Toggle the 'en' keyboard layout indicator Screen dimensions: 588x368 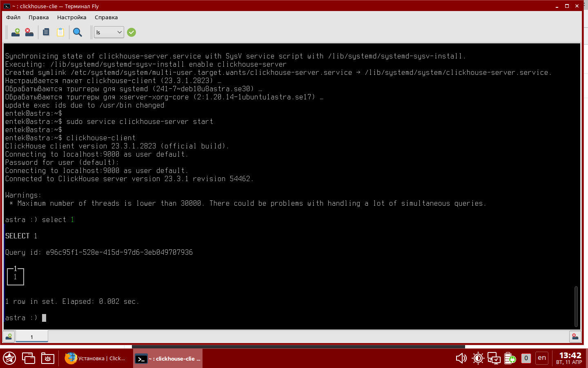542,358
